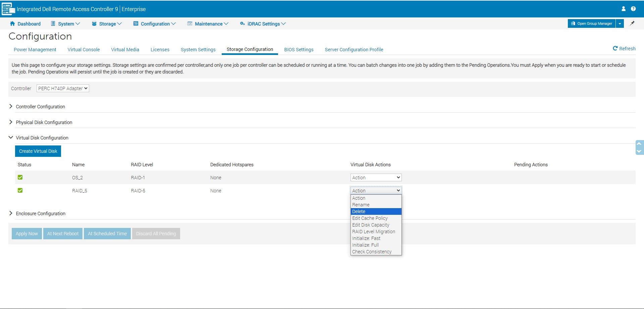Open the user account icon

click(624, 9)
